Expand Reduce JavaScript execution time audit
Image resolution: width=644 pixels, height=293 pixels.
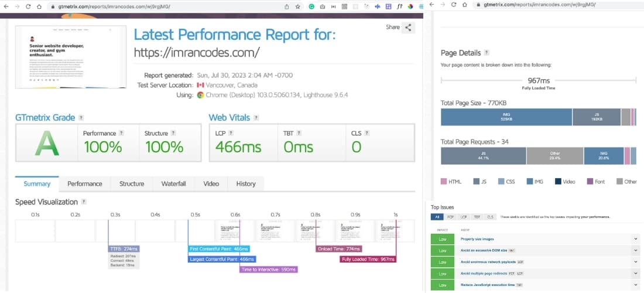(x=636, y=285)
